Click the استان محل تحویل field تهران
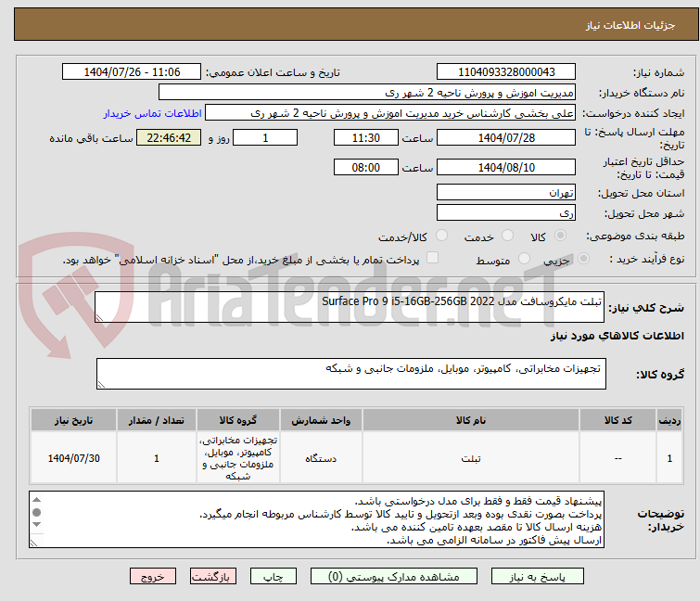 click(x=506, y=192)
